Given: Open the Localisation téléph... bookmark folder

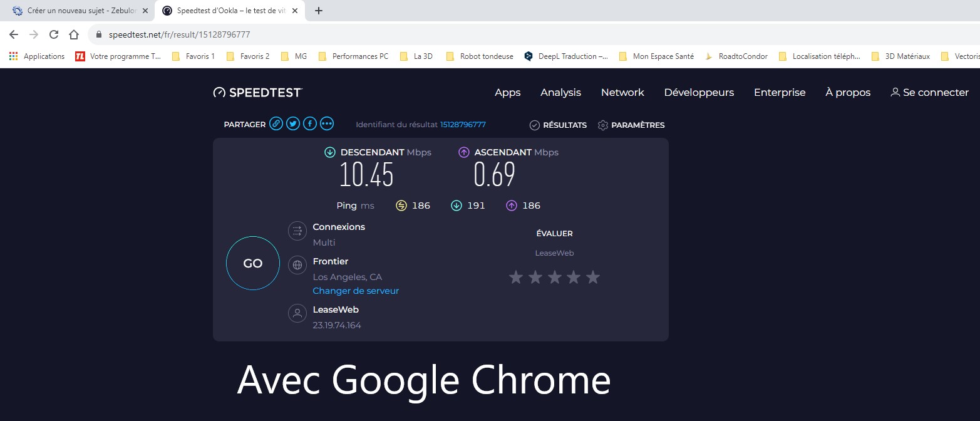Looking at the screenshot, I should [x=819, y=56].
